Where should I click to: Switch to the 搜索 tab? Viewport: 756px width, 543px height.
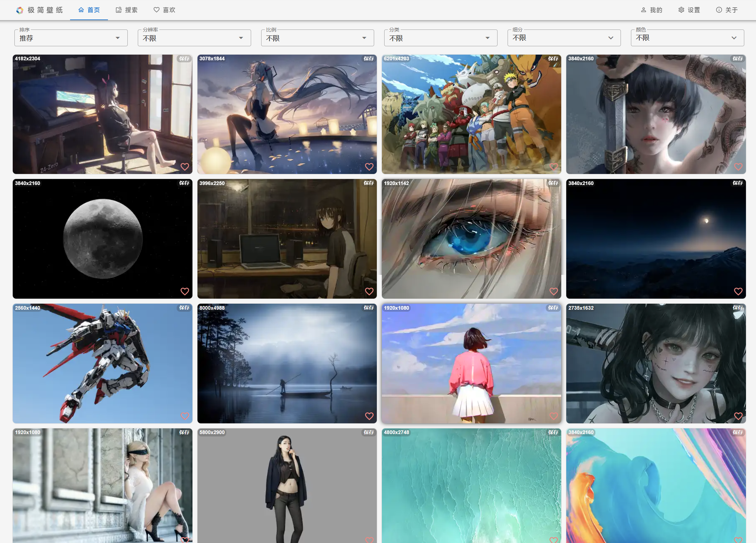tap(127, 10)
